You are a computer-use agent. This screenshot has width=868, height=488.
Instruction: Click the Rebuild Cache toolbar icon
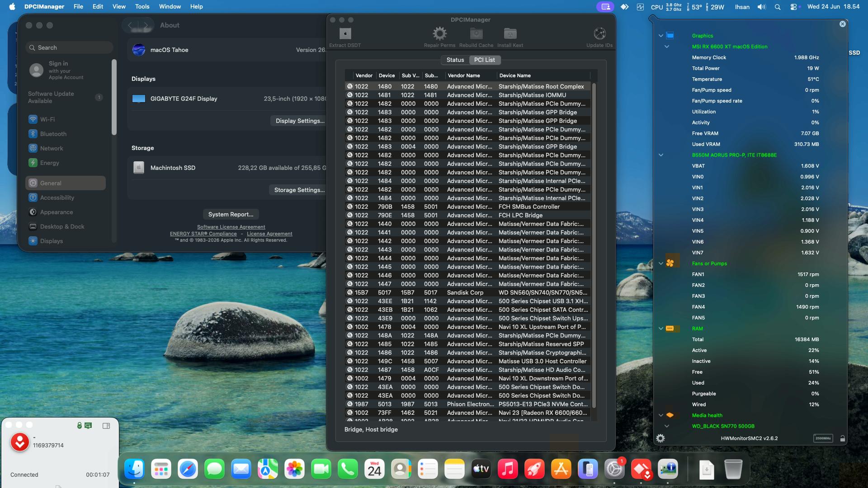[476, 34]
